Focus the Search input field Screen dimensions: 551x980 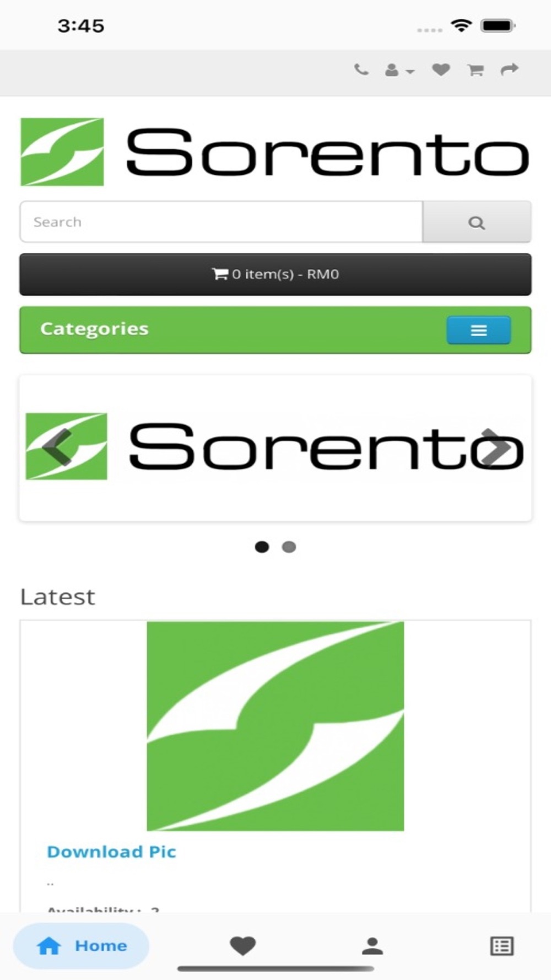[x=221, y=222]
